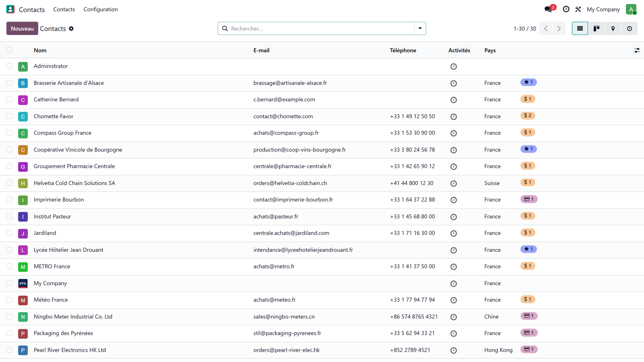The height and width of the screenshot is (362, 644).
Task: Expand the search options dropdown arrow
Action: 420,29
